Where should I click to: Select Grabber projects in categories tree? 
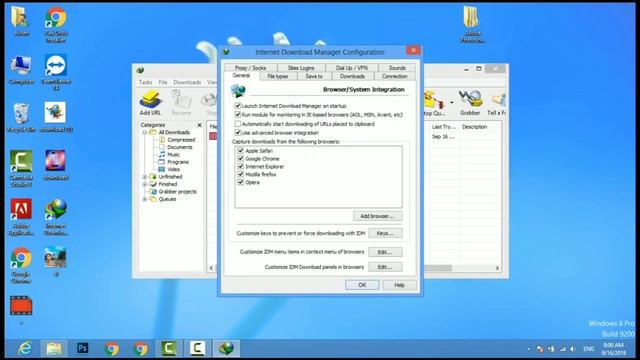(177, 191)
